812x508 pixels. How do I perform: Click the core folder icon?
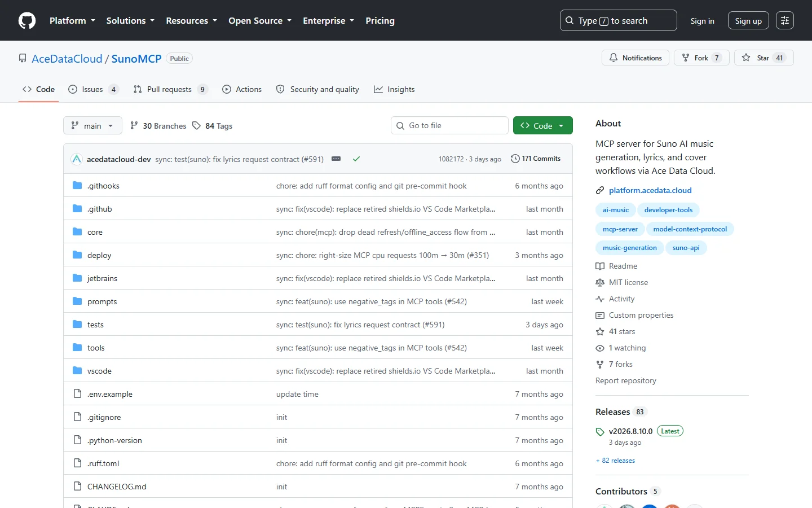pyautogui.click(x=77, y=232)
